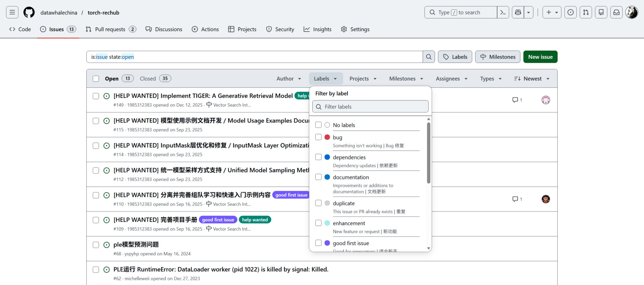The width and height of the screenshot is (644, 285).
Task: Toggle the enhancement label checkbox
Action: point(318,223)
